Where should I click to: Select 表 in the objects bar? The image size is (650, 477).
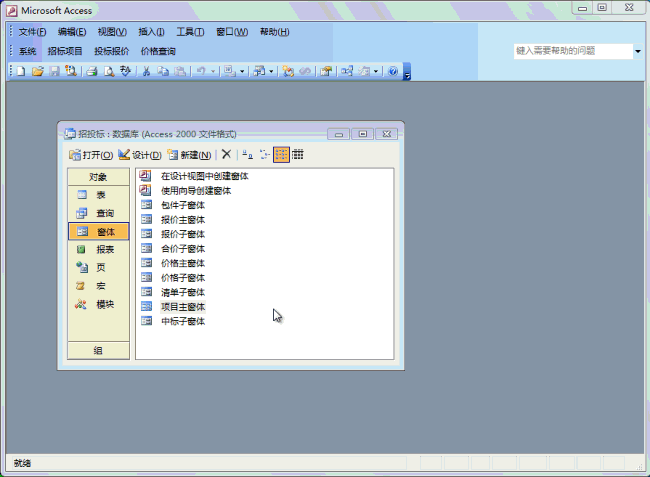tap(98, 195)
